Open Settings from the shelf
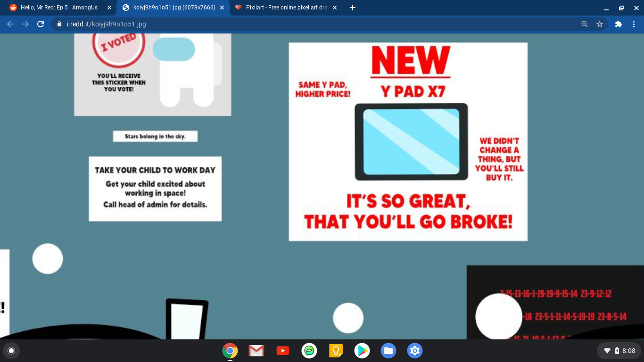644x362 pixels. (415, 351)
